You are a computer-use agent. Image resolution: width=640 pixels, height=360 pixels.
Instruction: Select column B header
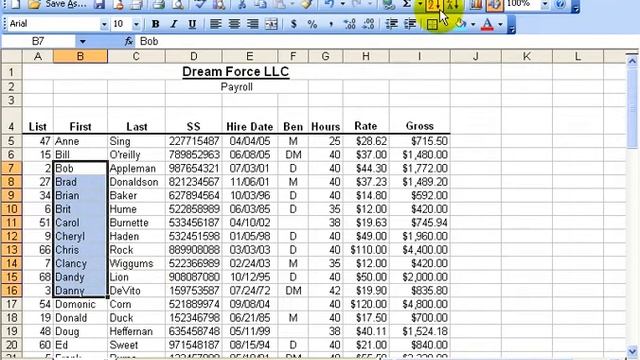(x=80, y=56)
